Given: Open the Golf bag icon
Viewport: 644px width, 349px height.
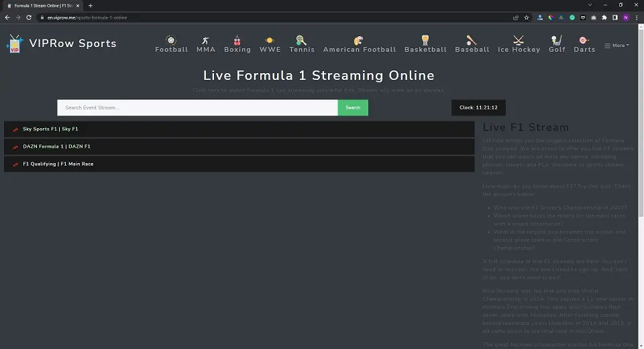Looking at the screenshot, I should coord(557,40).
